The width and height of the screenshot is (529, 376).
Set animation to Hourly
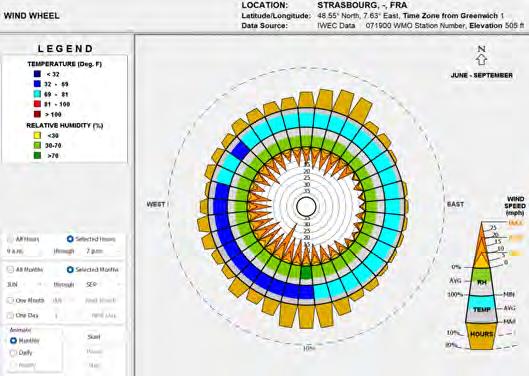tap(13, 365)
